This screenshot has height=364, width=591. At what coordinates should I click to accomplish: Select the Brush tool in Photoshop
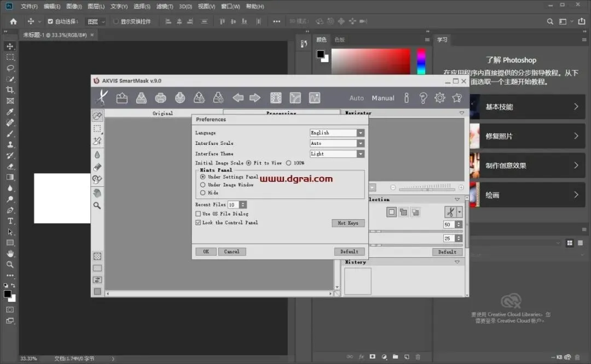10,133
